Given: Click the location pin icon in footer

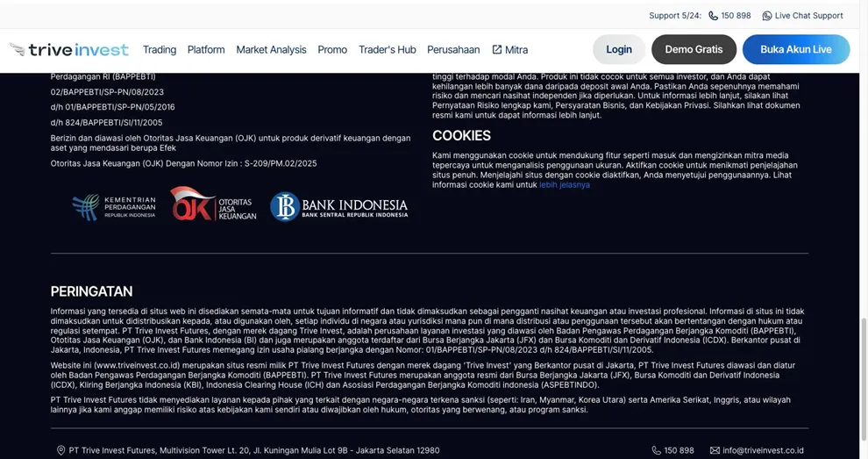Looking at the screenshot, I should [x=60, y=450].
